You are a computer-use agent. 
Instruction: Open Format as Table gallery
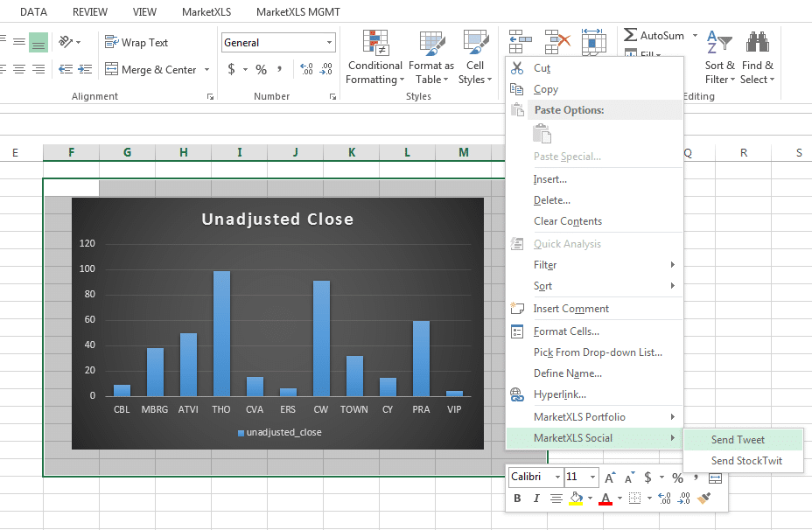[431, 58]
